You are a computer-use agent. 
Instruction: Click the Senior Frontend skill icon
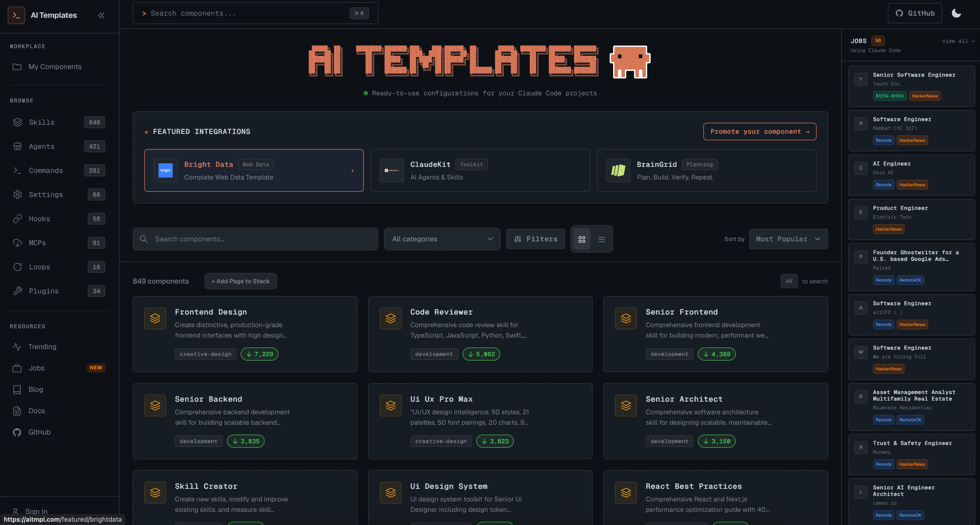[x=626, y=318]
